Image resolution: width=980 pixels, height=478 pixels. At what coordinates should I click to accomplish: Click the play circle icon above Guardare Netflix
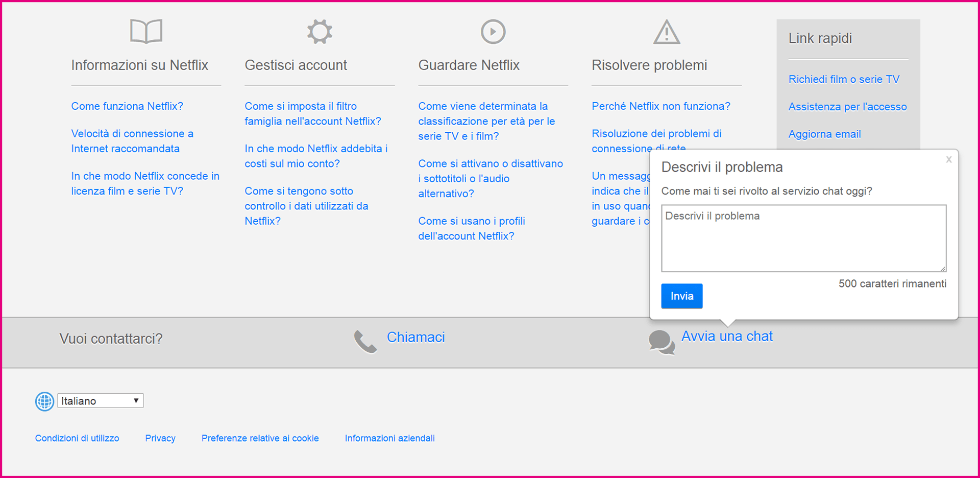pyautogui.click(x=493, y=32)
